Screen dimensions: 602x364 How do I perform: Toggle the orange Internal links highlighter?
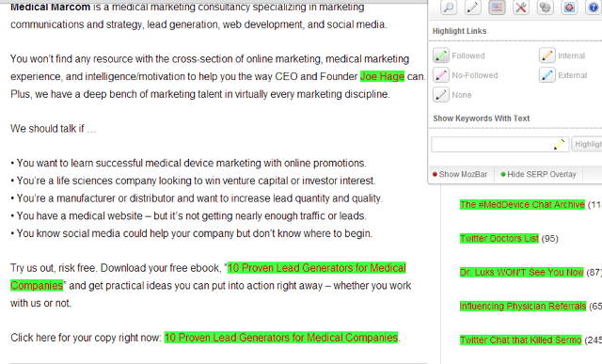547,55
